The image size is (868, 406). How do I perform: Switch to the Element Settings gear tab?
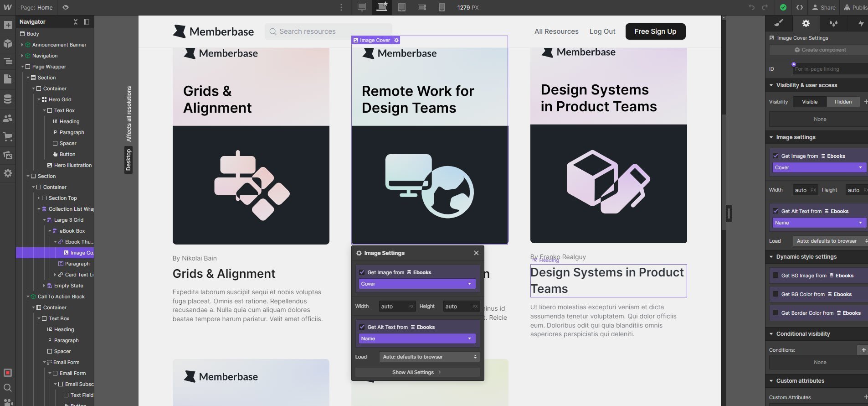[x=806, y=23]
